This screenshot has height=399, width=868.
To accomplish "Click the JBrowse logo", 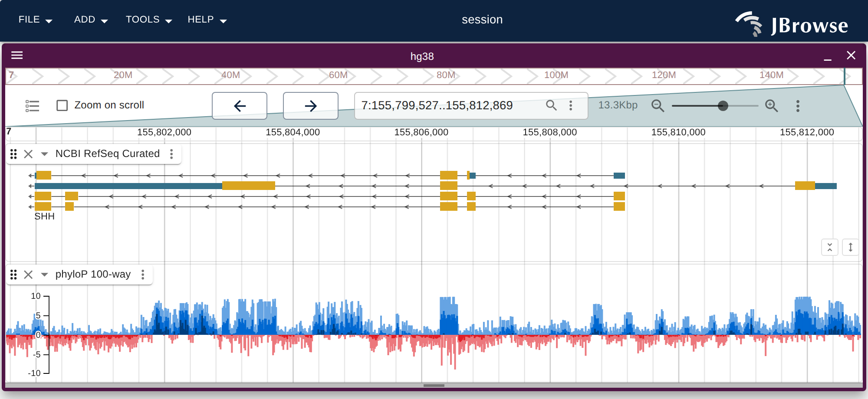I will [x=791, y=24].
